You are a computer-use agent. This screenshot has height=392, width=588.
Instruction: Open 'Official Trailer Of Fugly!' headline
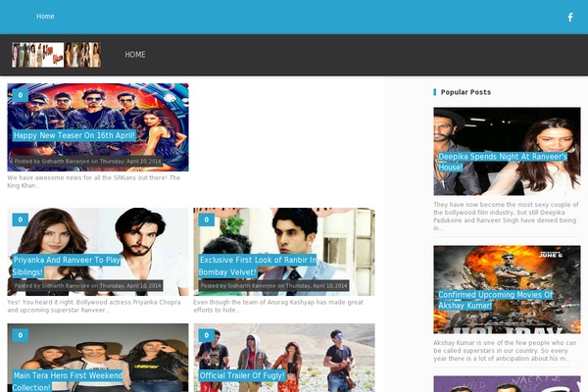point(242,375)
